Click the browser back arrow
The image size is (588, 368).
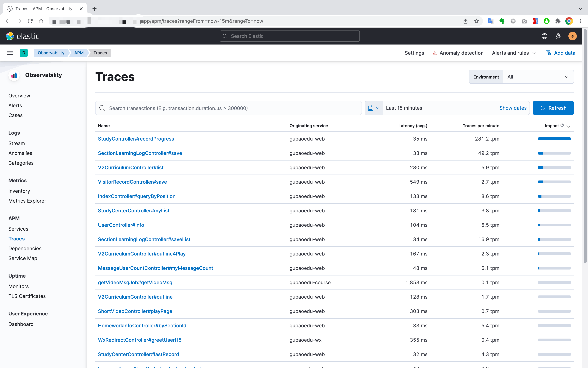(x=8, y=21)
